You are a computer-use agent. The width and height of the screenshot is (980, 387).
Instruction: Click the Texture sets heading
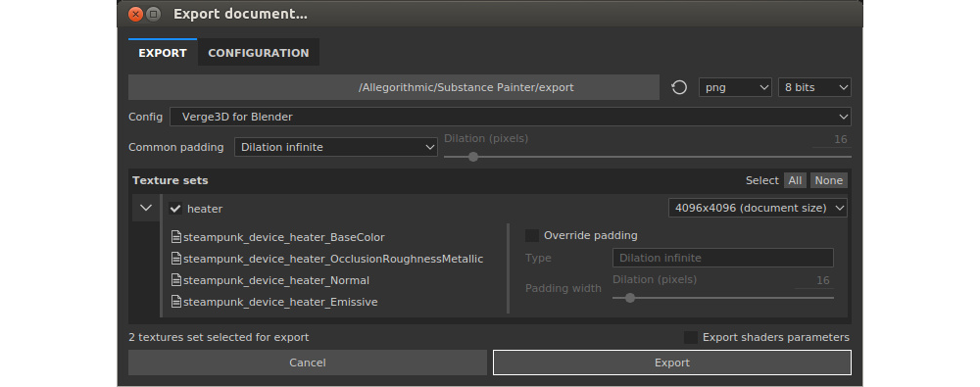(x=170, y=180)
